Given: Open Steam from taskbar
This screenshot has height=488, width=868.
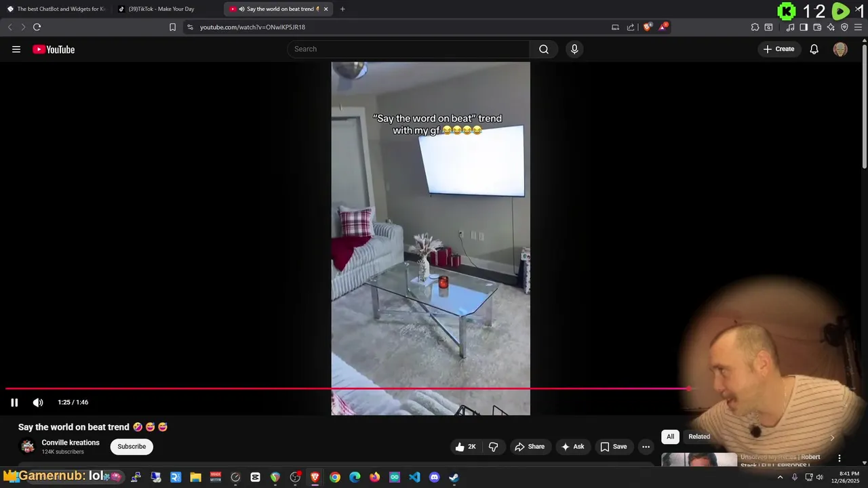Looking at the screenshot, I should pos(454,477).
